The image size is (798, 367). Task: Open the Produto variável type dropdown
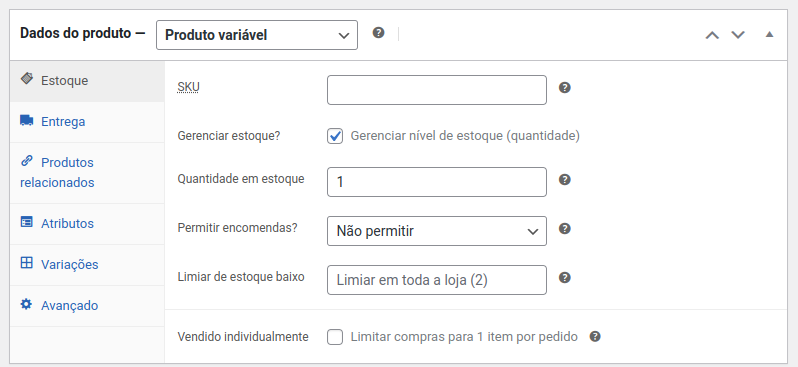click(x=257, y=35)
